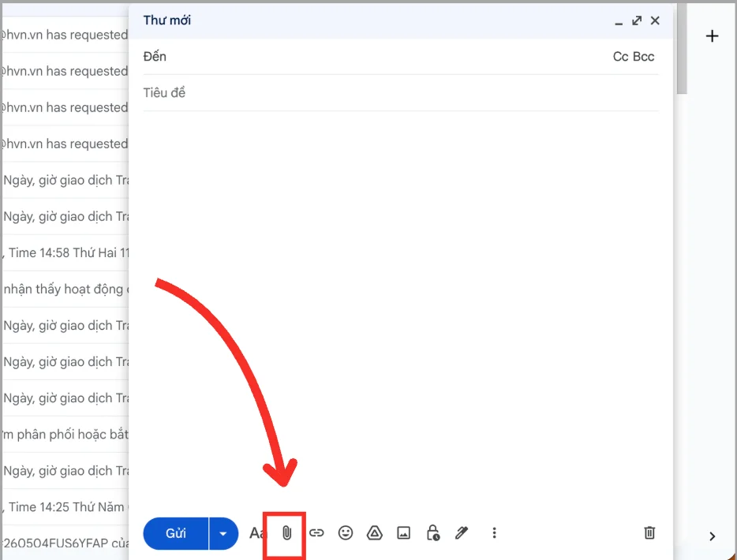Screen dimensions: 737x560
Task: Open send options dropdown arrow next to Gửi
Action: coord(223,533)
